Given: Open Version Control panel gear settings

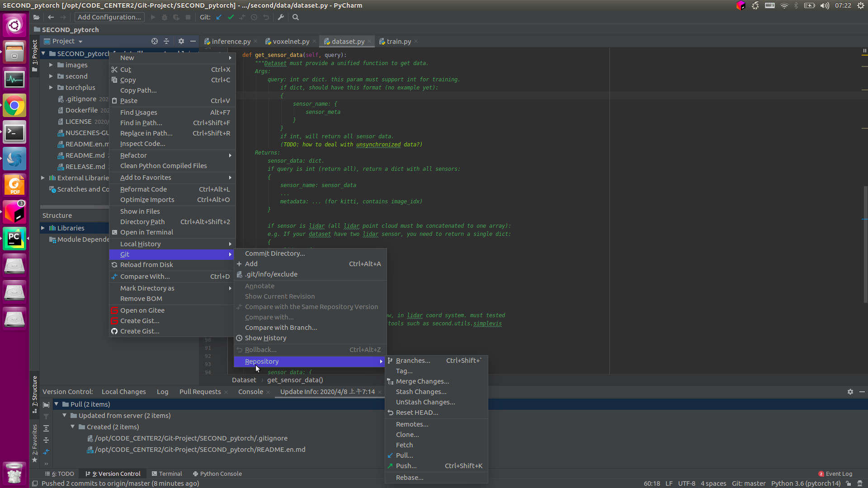Looking at the screenshot, I should tap(850, 392).
